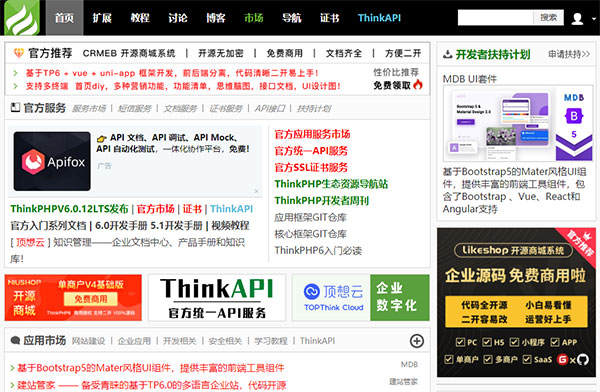The width and height of the screenshot is (600, 392).
Task: Select the 网站建设 category tab
Action: (88, 341)
